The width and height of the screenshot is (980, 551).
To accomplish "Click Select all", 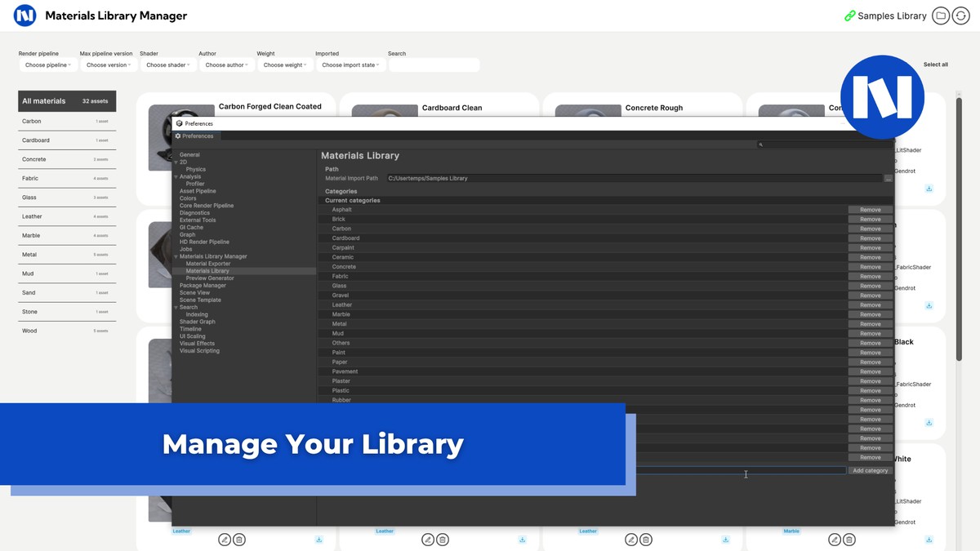I will 936,64.
